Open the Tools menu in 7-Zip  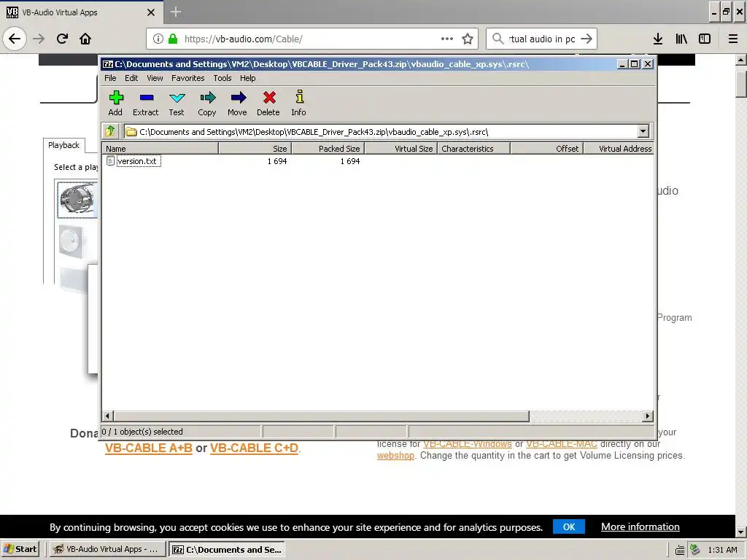click(222, 78)
